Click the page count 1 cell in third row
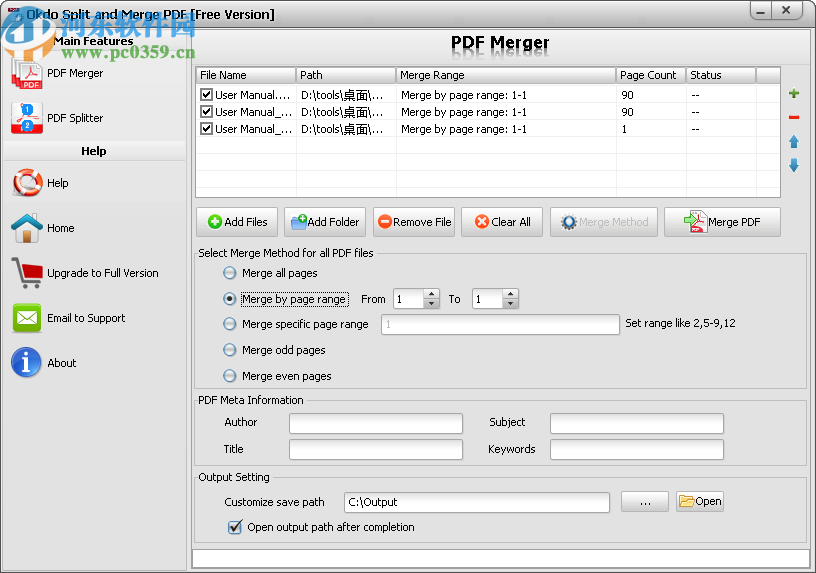Image resolution: width=816 pixels, height=573 pixels. point(651,129)
